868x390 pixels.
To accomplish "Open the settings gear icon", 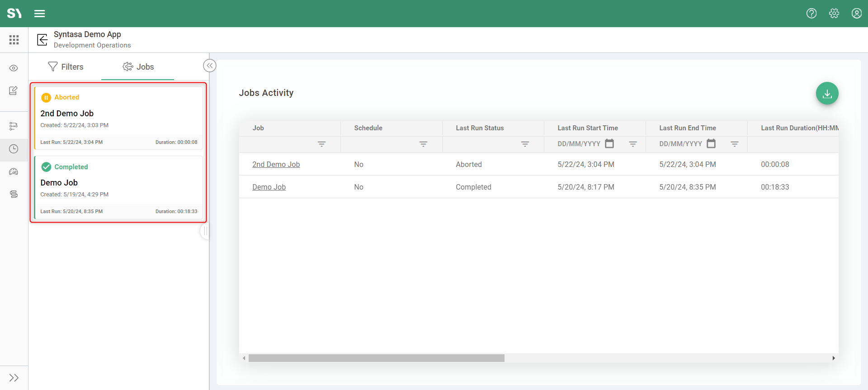I will [x=834, y=14].
